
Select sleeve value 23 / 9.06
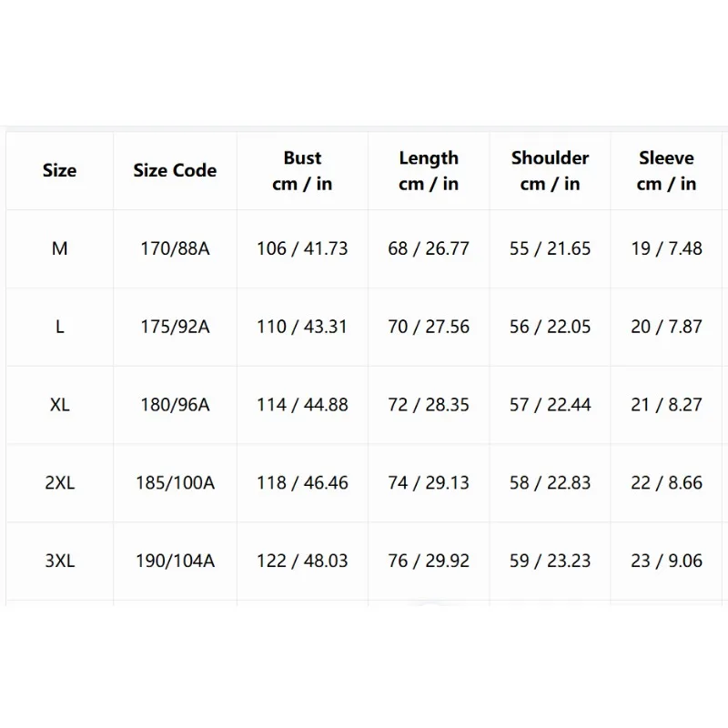coord(666,561)
